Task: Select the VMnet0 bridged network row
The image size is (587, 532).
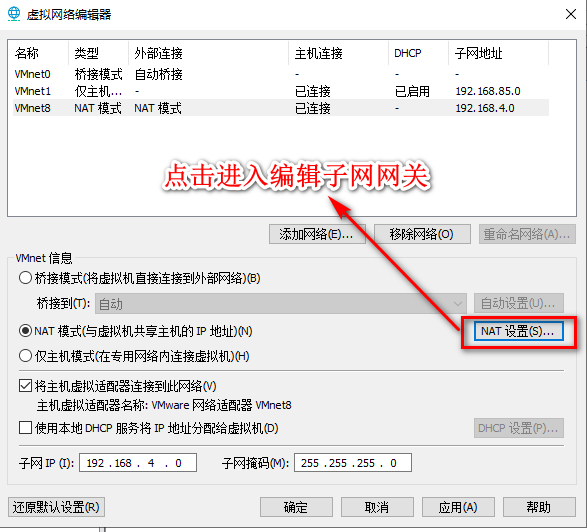Action: point(281,74)
